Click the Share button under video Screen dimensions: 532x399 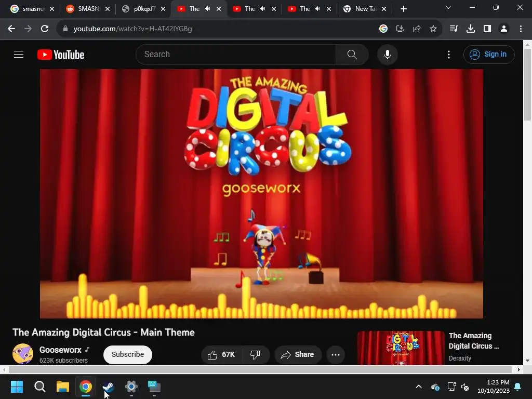tap(298, 354)
